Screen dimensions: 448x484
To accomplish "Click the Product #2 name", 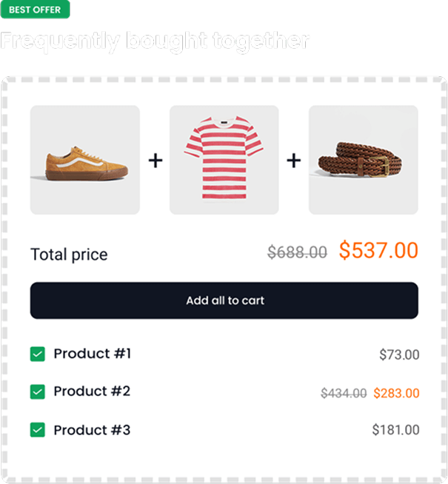I will click(92, 391).
